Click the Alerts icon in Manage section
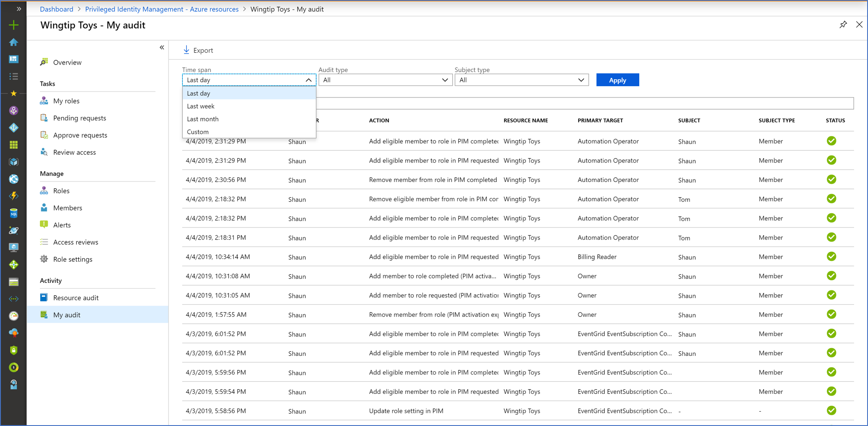This screenshot has width=868, height=426. pyautogui.click(x=44, y=224)
